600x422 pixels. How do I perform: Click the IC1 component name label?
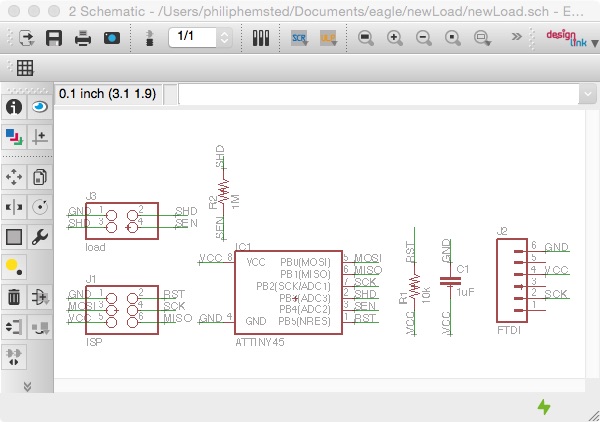click(x=243, y=247)
